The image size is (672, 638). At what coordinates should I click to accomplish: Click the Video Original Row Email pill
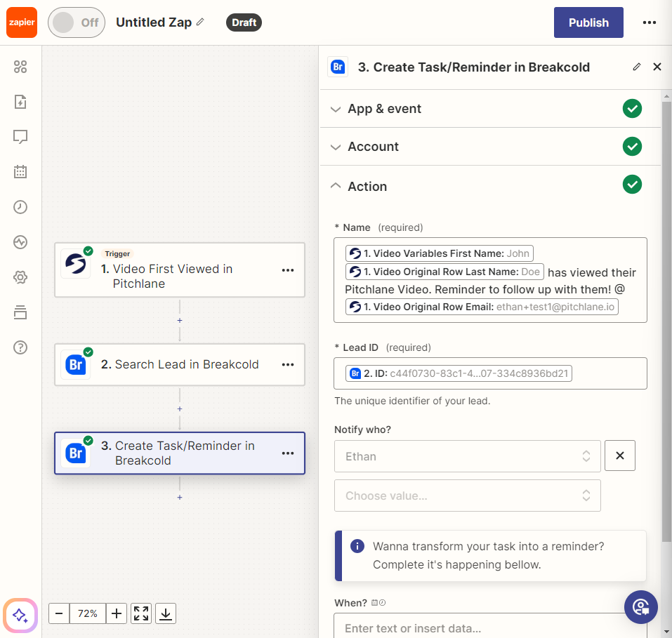click(482, 307)
